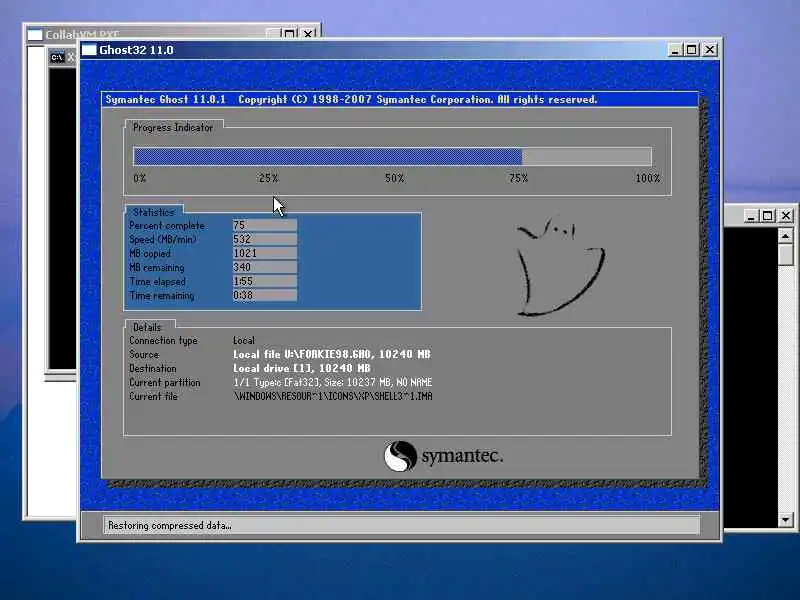This screenshot has height=600, width=800.
Task: Close the CollabVM PXE window
Action: pyautogui.click(x=308, y=34)
